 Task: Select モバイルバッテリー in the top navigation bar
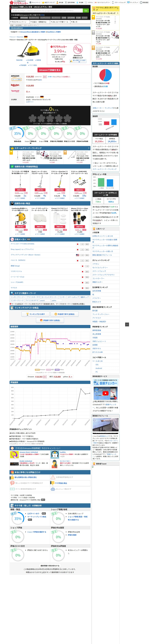tap(102, 2)
